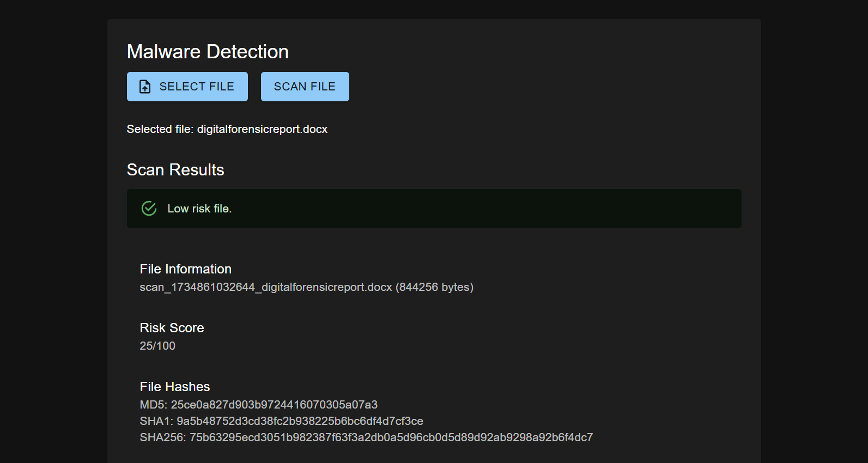Image resolution: width=868 pixels, height=463 pixels.
Task: Click the 'Low risk file.' message
Action: (199, 209)
